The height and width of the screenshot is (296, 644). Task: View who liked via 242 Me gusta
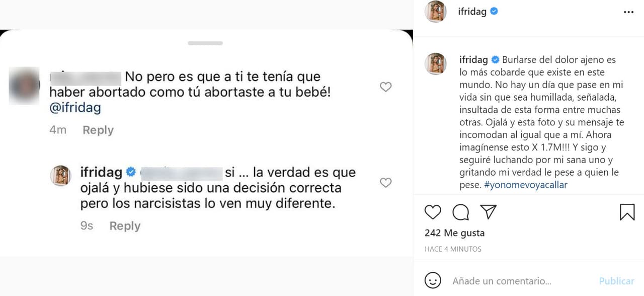click(x=454, y=233)
